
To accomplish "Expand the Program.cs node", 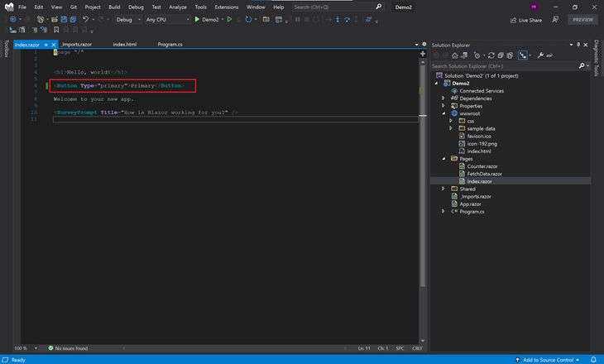I will click(443, 211).
